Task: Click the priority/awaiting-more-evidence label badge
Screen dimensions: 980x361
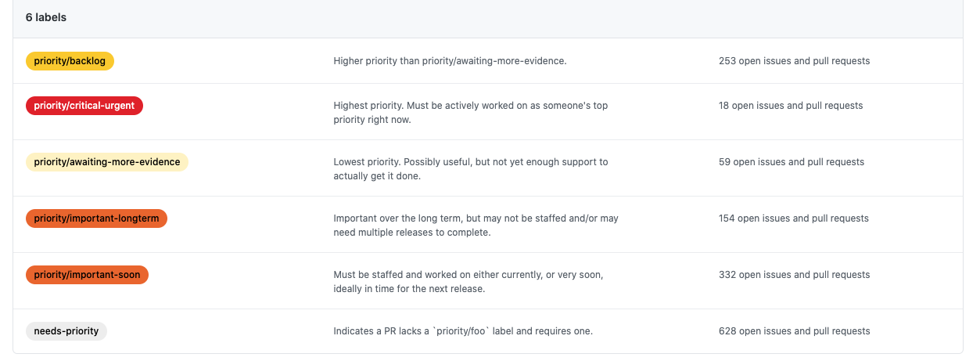Action: pyautogui.click(x=107, y=162)
